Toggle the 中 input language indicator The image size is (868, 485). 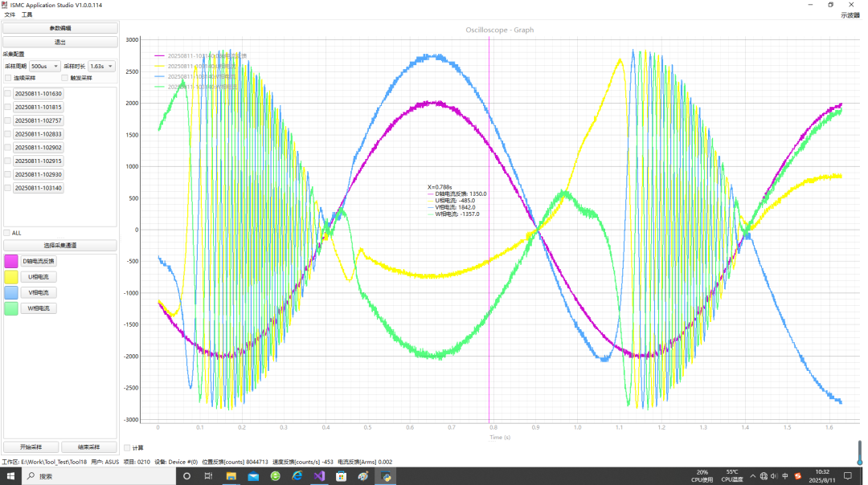tap(785, 476)
